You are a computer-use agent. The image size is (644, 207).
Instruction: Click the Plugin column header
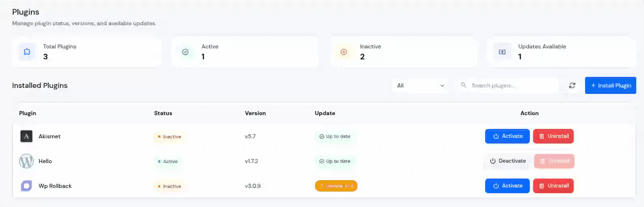(x=28, y=113)
